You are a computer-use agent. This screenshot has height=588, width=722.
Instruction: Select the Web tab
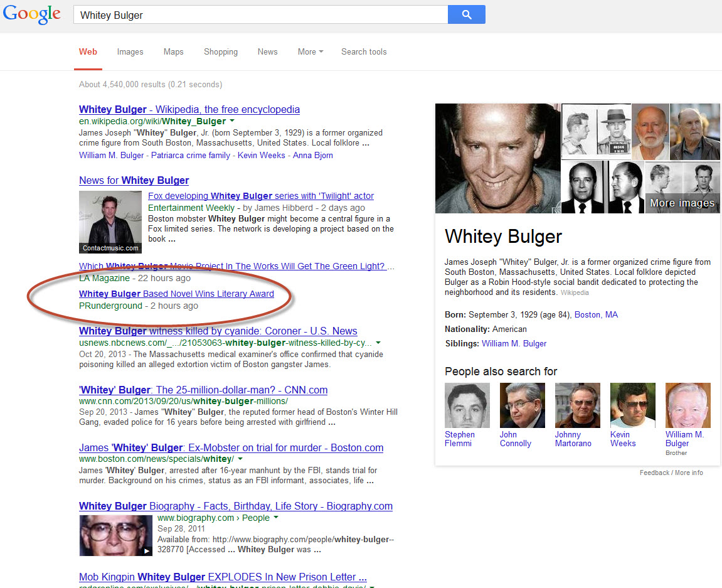point(88,52)
